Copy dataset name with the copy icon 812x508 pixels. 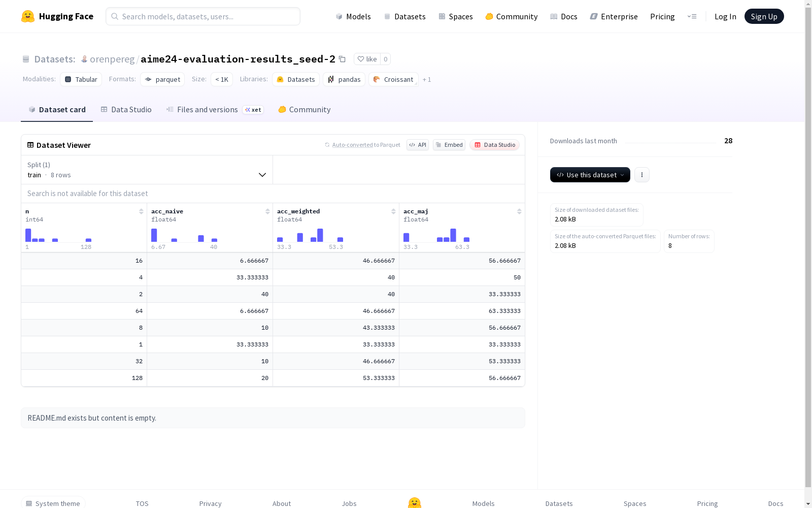click(342, 59)
